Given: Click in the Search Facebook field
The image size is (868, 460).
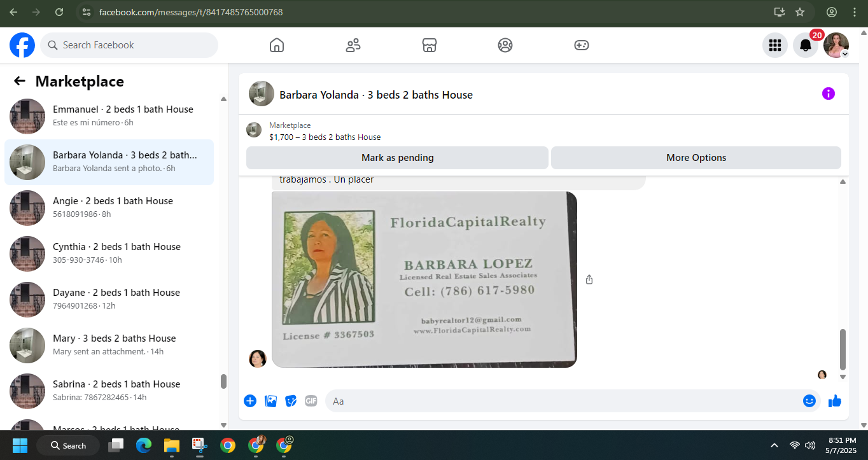Looking at the screenshot, I should click(x=129, y=45).
